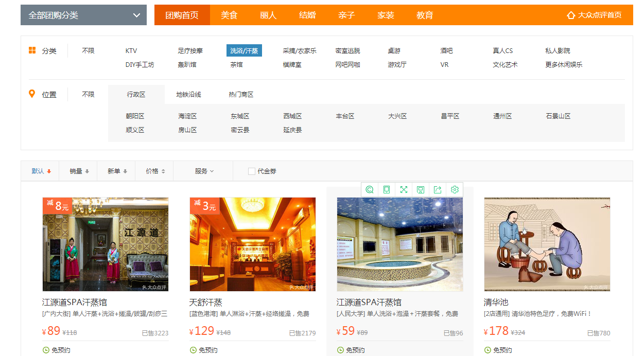This screenshot has width=644, height=356.
Task: Select the 热门商区 location tab
Action: (x=241, y=95)
